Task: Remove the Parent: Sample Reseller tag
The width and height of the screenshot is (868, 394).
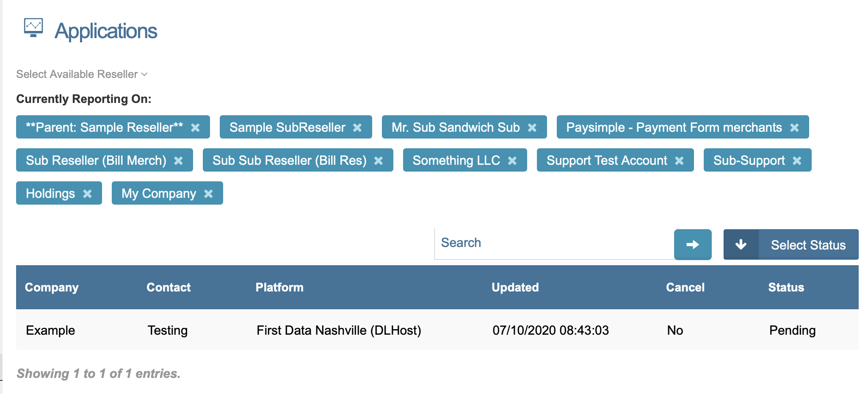Action: point(195,128)
